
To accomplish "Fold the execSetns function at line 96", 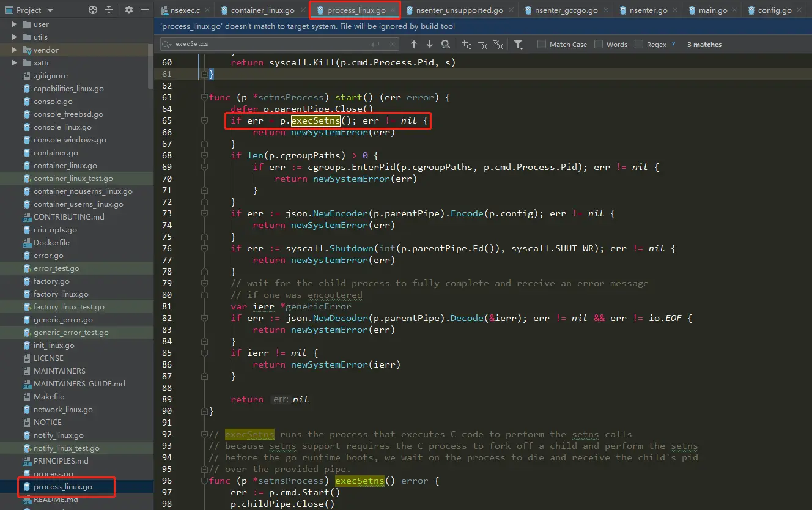I will [x=205, y=481].
